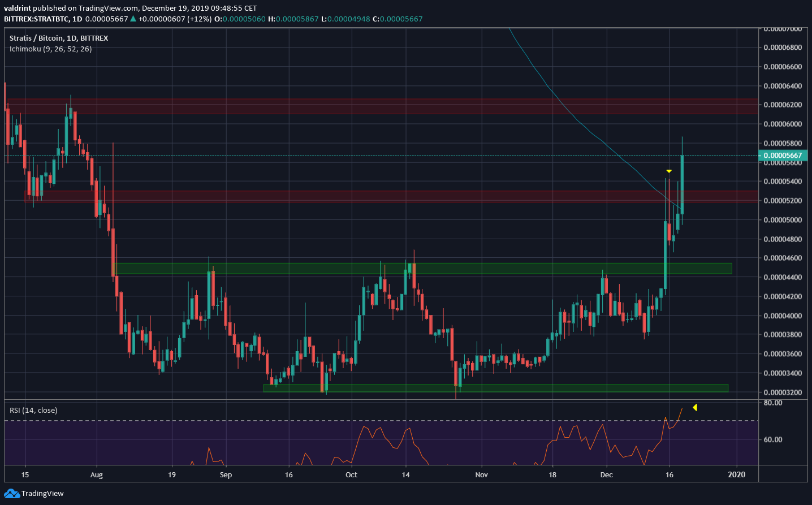The image size is (812, 505).
Task: Click the yellow down-arrow marker above recent candles
Action: tap(669, 171)
